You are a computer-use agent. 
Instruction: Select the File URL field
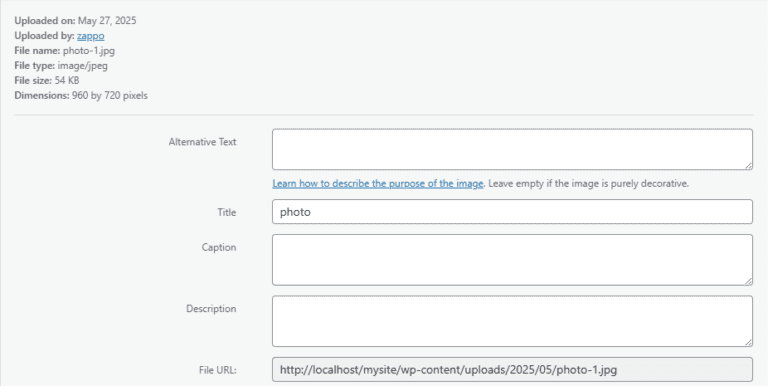tap(512, 369)
